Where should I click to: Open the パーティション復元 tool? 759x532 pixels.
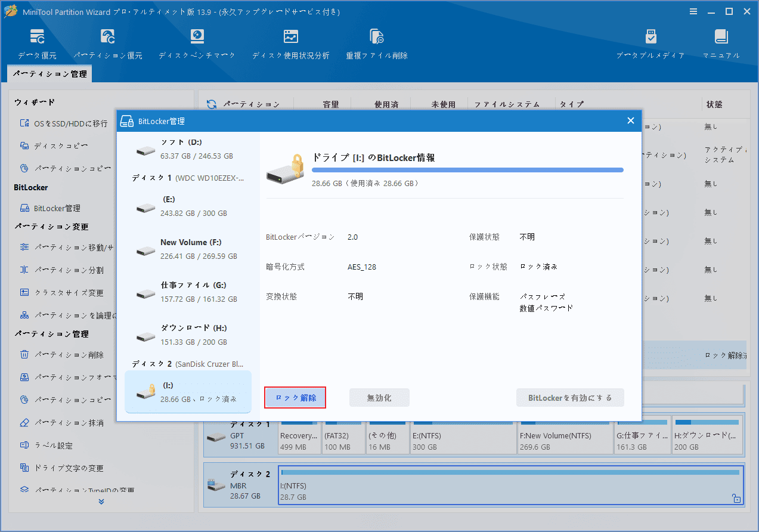point(108,44)
